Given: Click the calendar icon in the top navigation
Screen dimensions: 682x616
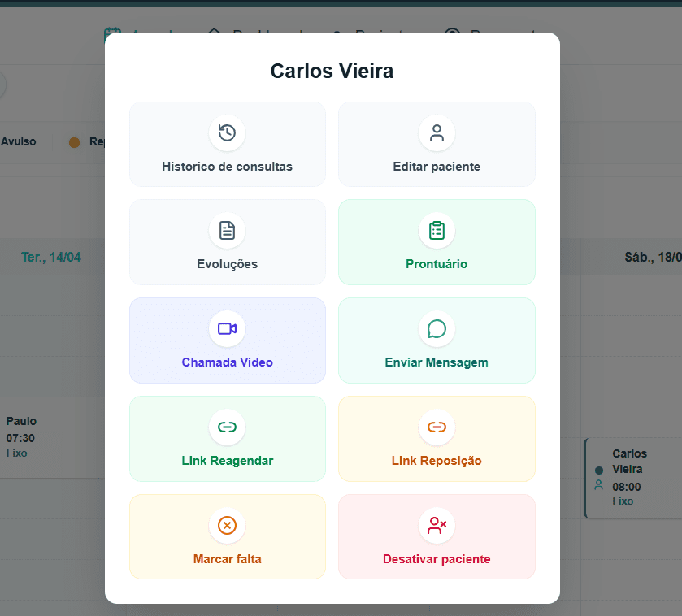Looking at the screenshot, I should click(x=111, y=34).
